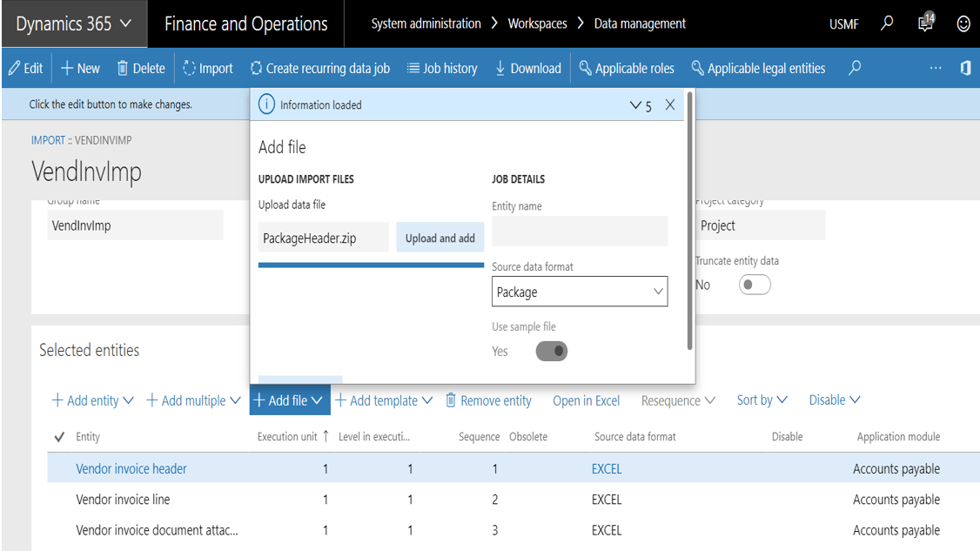This screenshot has width=980, height=551.
Task: Click the search magnifier in top header
Action: (x=887, y=24)
